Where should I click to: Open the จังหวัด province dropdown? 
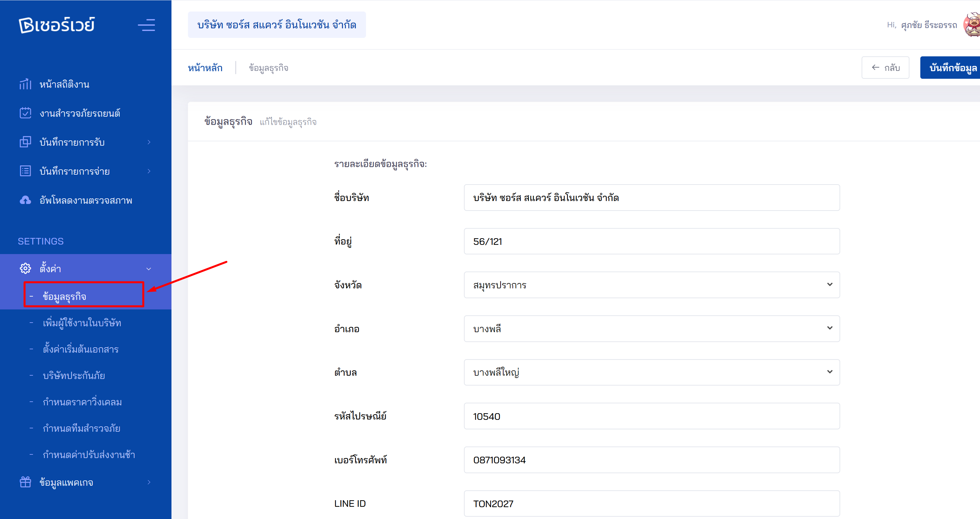click(651, 285)
